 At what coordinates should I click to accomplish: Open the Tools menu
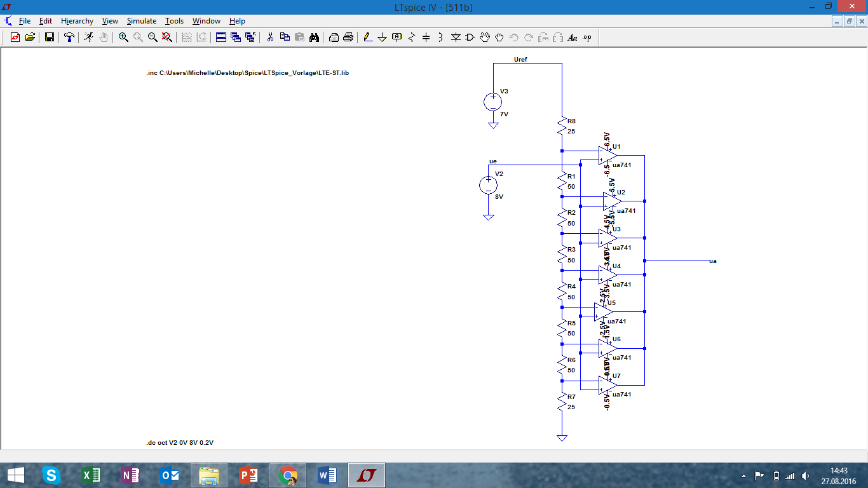coord(174,21)
